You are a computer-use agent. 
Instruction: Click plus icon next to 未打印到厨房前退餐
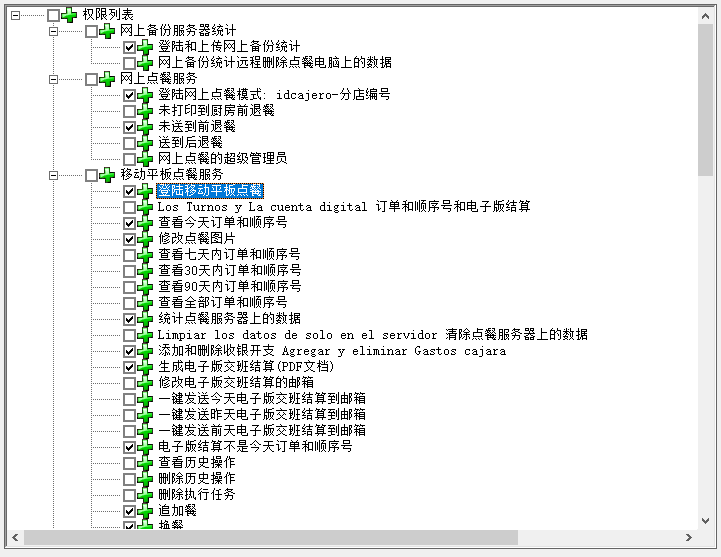point(145,111)
